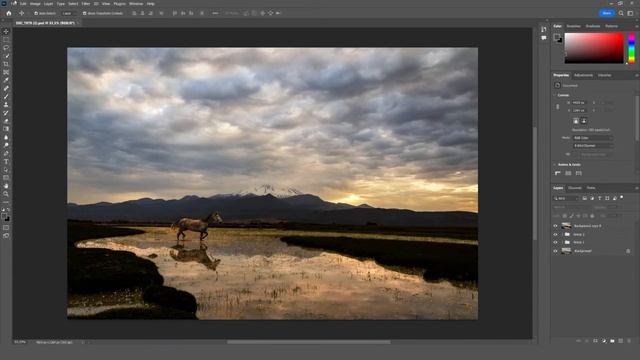This screenshot has height=360, width=640.
Task: Toggle the Auto-Select checkbox
Action: coord(36,13)
